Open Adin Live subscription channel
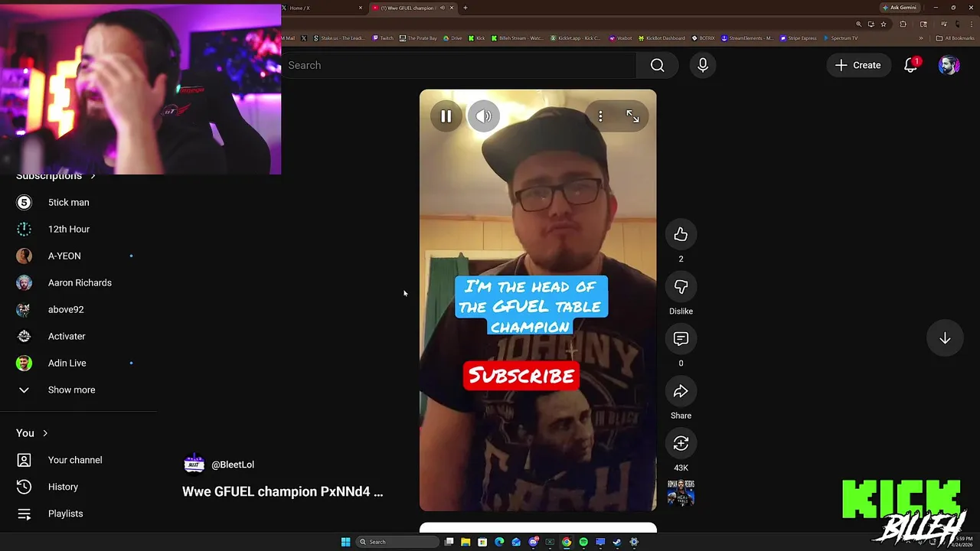 pyautogui.click(x=78, y=363)
